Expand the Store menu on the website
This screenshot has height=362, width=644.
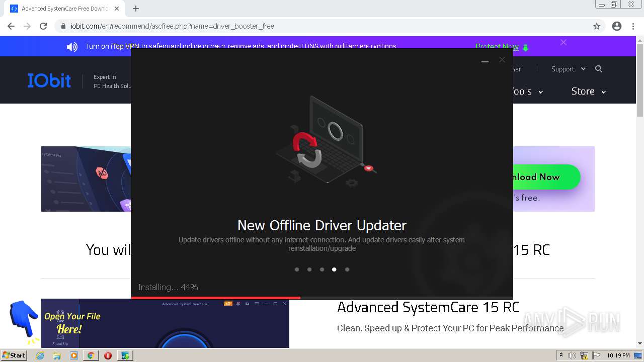tap(588, 91)
